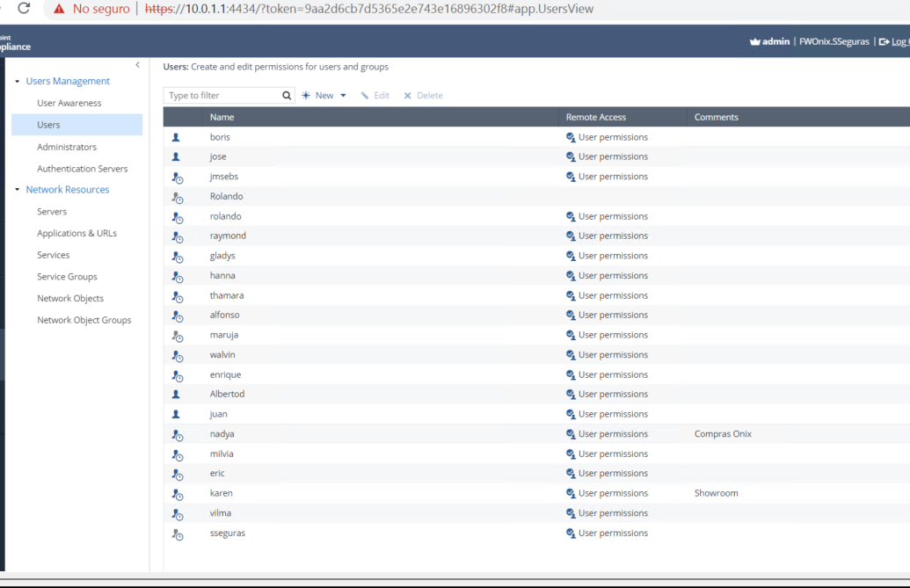The height and width of the screenshot is (588, 910).
Task: Click the search magnifier in filter box
Action: (x=287, y=96)
